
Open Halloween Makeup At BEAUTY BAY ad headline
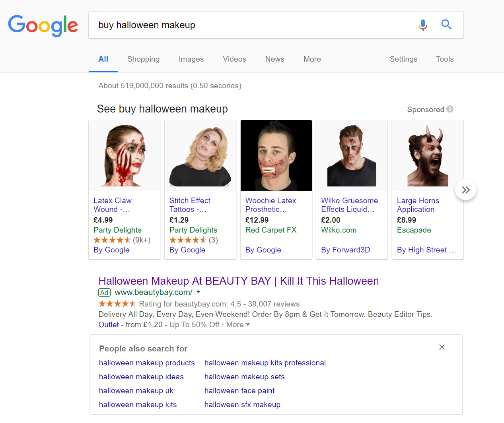[238, 281]
